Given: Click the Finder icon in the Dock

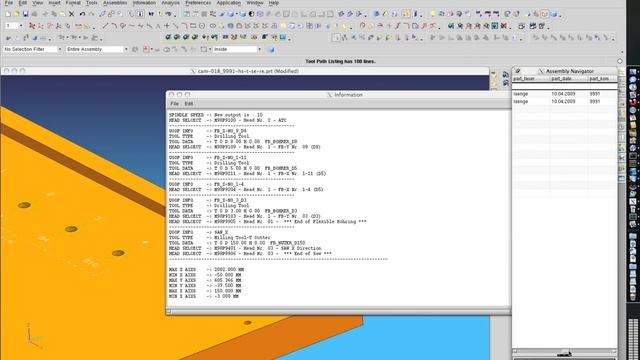Looking at the screenshot, I should [633, 72].
